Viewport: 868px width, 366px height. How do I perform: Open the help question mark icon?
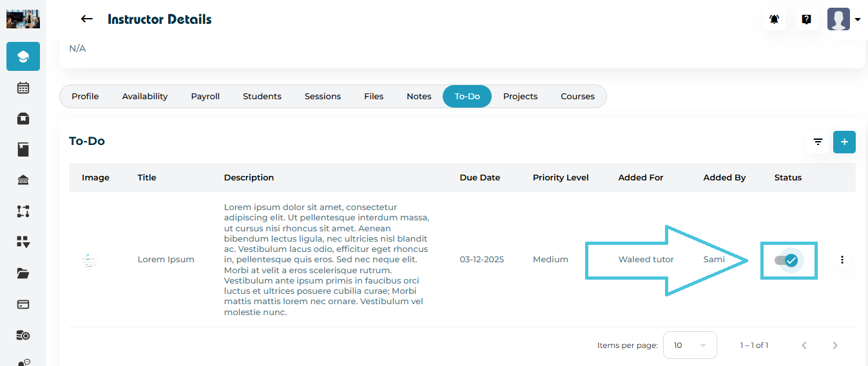pyautogui.click(x=806, y=19)
